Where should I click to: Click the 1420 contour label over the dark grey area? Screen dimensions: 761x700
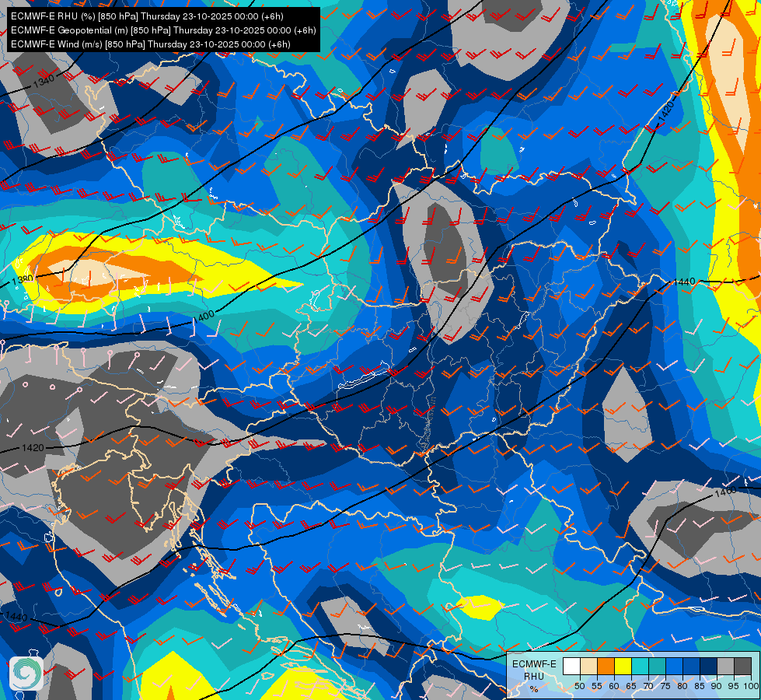33,447
